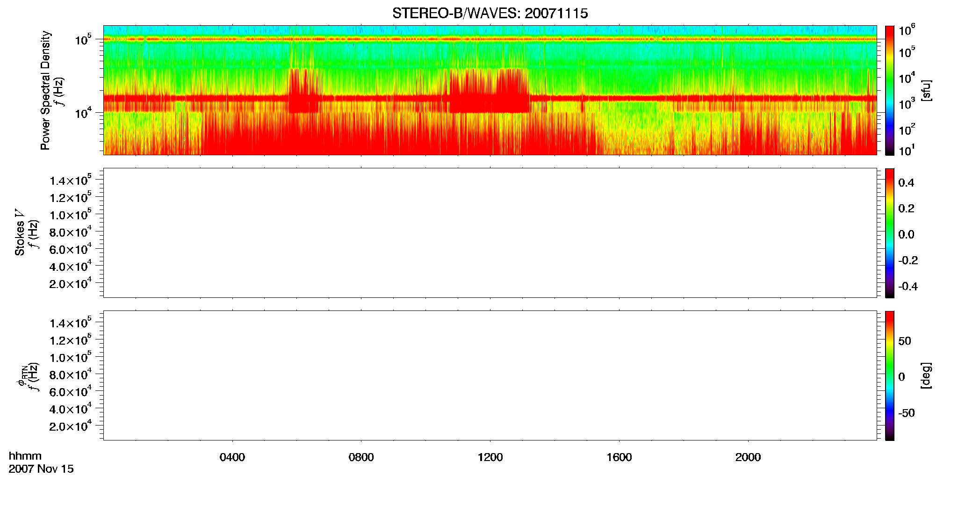Click the -50 value on degree colorbar
Viewport: 980px width, 505px height.
pos(907,413)
